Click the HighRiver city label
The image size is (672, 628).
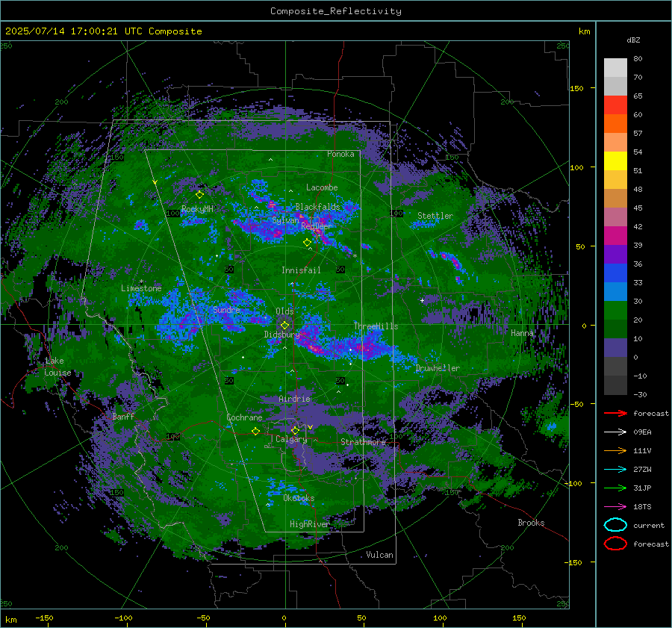309,524
